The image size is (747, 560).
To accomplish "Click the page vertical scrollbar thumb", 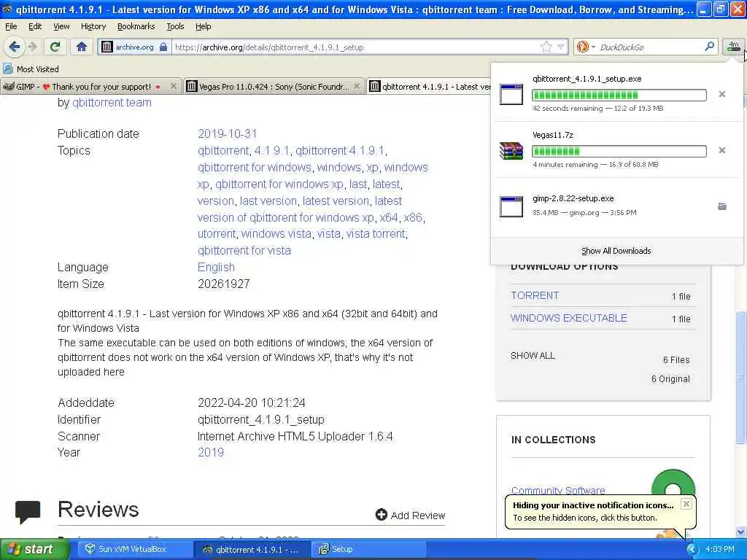I will pyautogui.click(x=741, y=378).
